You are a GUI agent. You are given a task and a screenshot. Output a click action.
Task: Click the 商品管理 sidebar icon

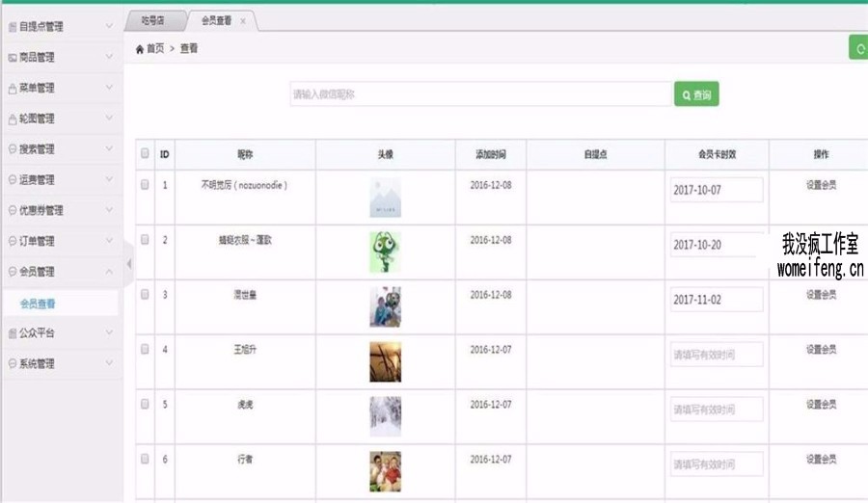click(x=13, y=57)
